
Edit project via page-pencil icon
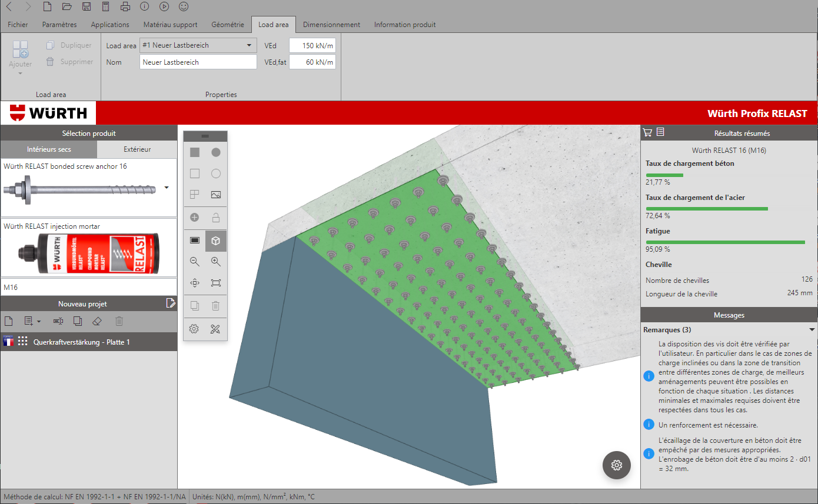170,303
